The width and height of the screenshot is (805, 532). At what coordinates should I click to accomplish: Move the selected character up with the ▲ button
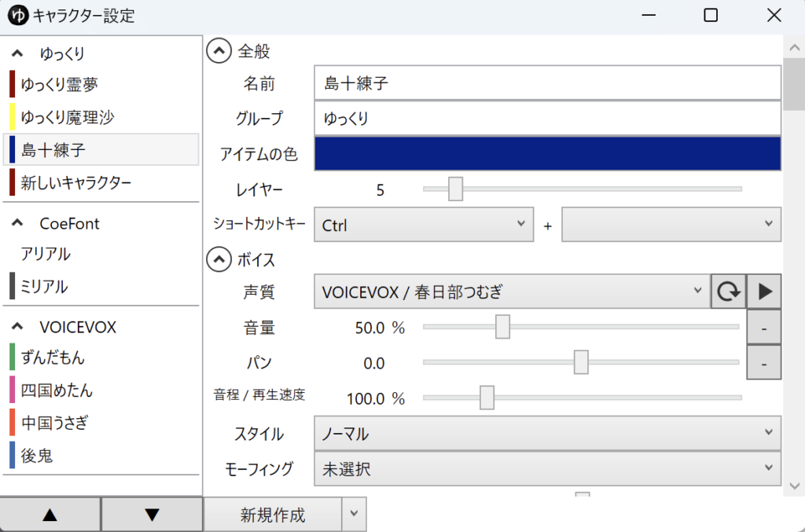[x=50, y=514]
